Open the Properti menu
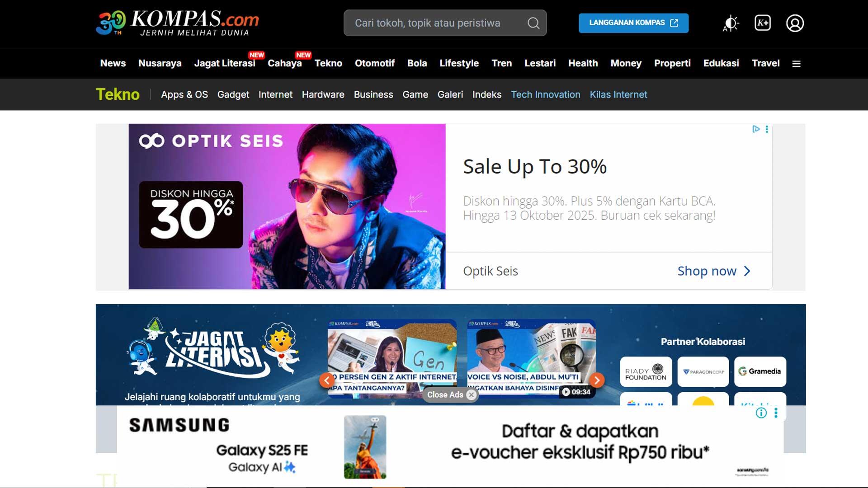The height and width of the screenshot is (488, 868). click(x=673, y=63)
